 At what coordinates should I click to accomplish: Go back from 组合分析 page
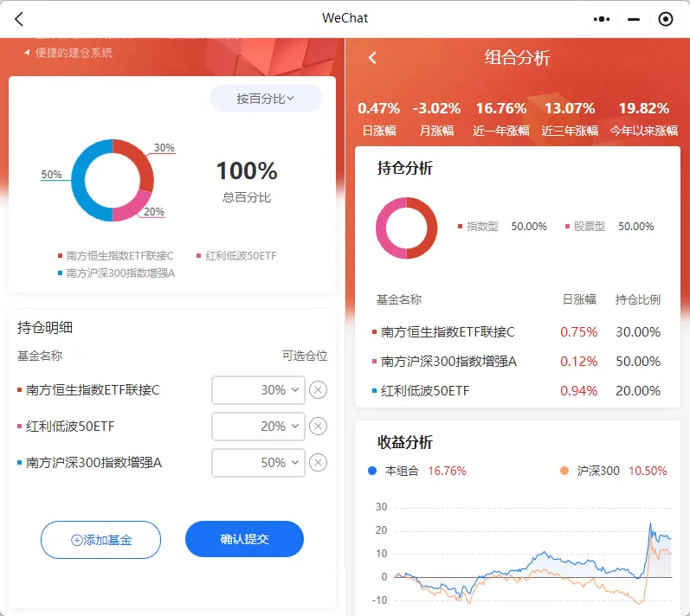372,58
